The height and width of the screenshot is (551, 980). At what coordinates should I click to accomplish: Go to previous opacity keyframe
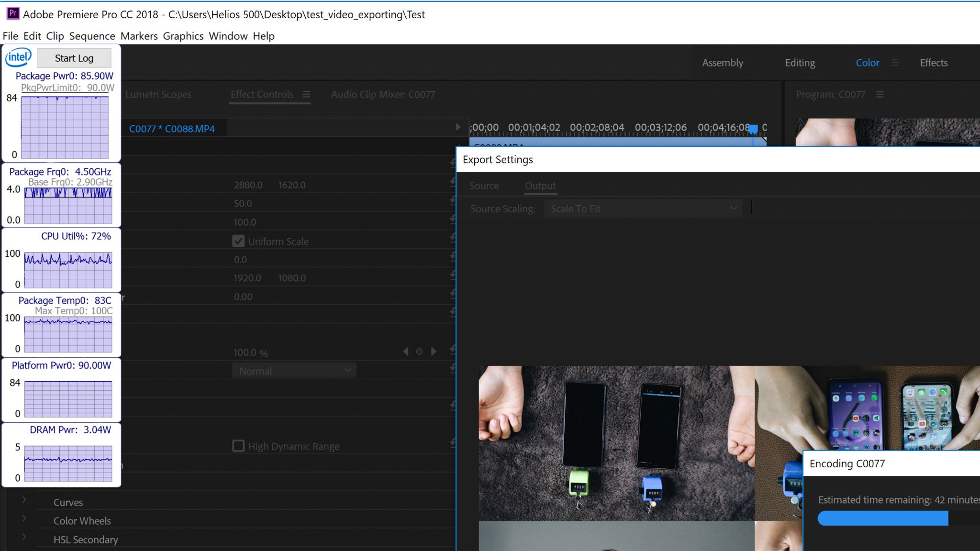(406, 352)
